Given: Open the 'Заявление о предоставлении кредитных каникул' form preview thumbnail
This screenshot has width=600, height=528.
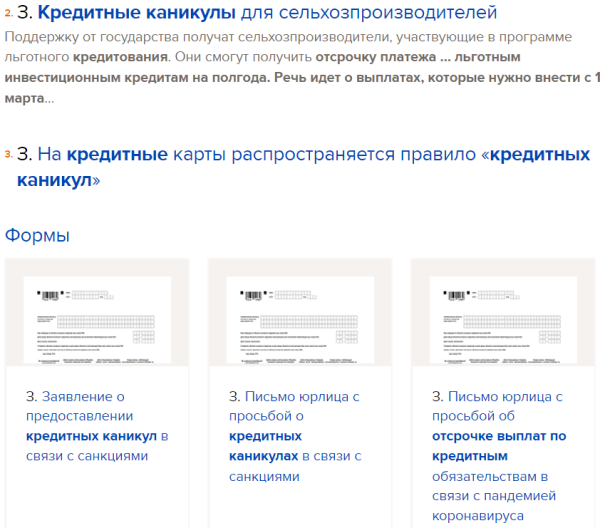Looking at the screenshot, I should (x=97, y=320).
